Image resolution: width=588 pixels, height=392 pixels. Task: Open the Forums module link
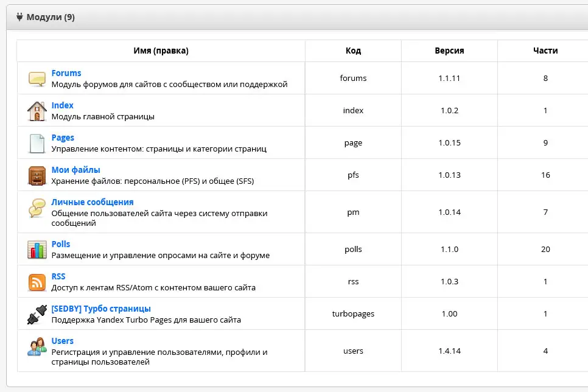66,73
